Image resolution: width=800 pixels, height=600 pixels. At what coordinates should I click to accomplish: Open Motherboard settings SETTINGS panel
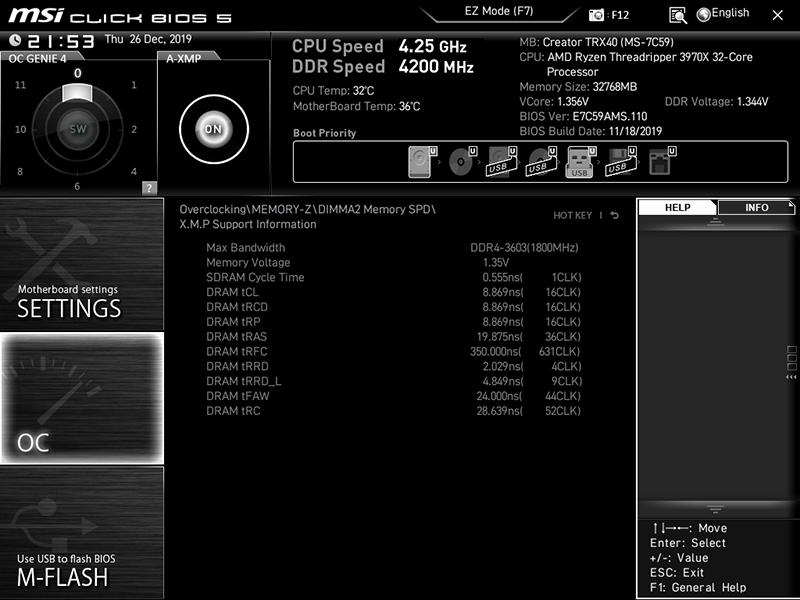coord(82,264)
